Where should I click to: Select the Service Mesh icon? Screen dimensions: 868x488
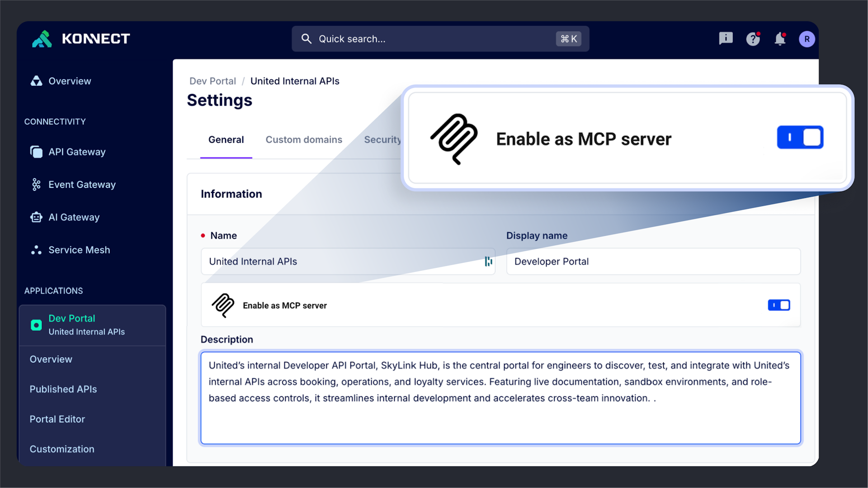(x=36, y=250)
